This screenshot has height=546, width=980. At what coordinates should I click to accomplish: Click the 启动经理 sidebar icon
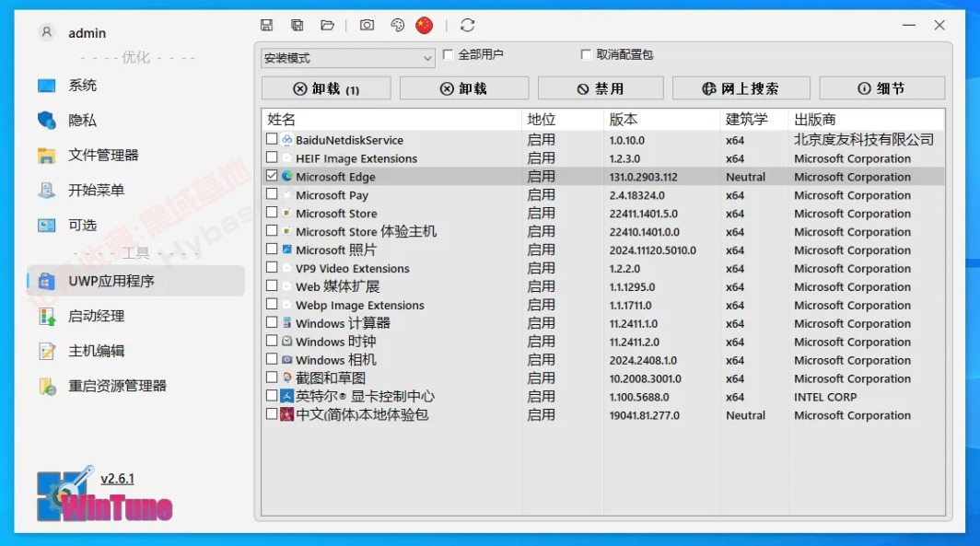tap(47, 316)
